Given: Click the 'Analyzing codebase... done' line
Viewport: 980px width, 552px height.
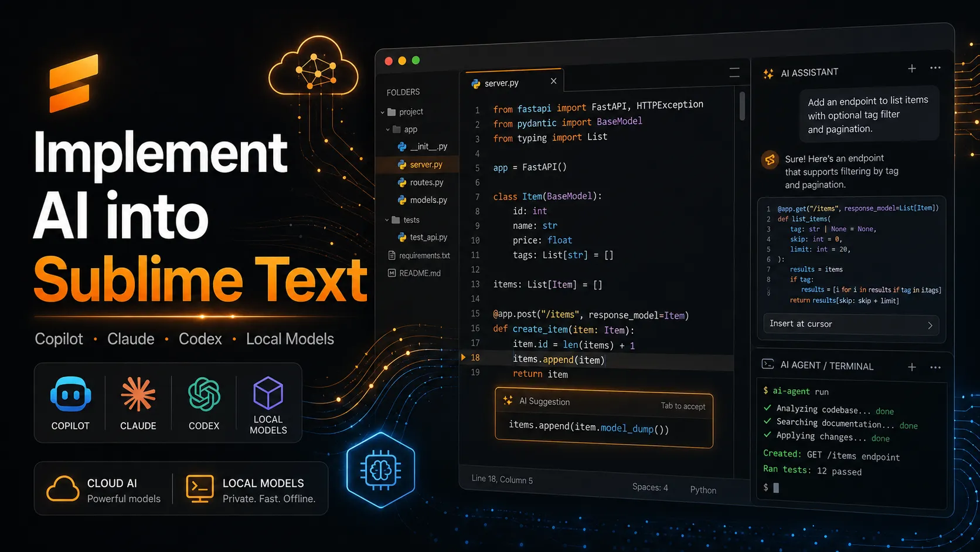Looking at the screenshot, I should tap(829, 409).
